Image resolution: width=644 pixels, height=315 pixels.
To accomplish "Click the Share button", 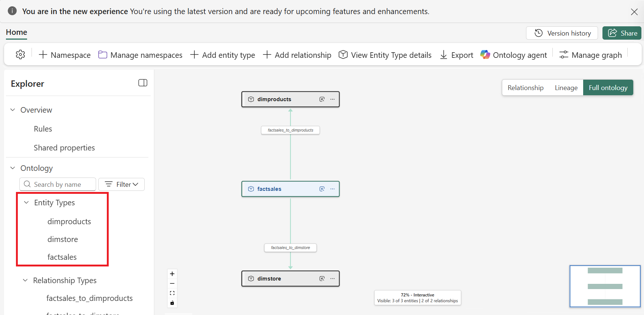I will click(x=622, y=33).
